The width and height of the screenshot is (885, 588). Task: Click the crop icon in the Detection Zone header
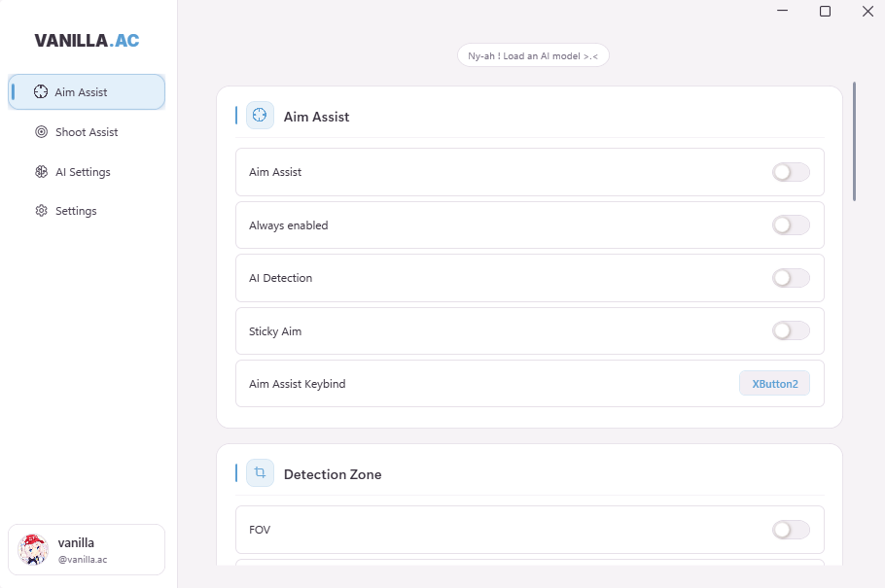(260, 473)
